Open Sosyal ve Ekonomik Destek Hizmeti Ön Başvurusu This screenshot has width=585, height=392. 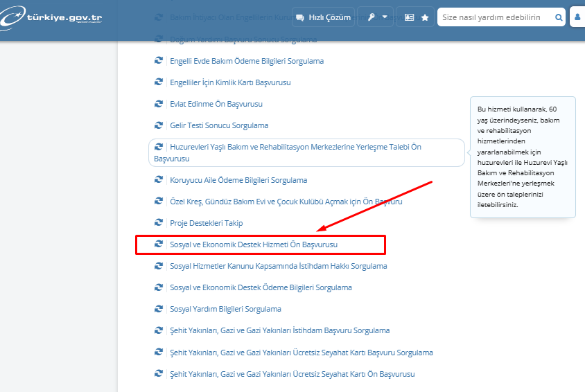tap(253, 244)
